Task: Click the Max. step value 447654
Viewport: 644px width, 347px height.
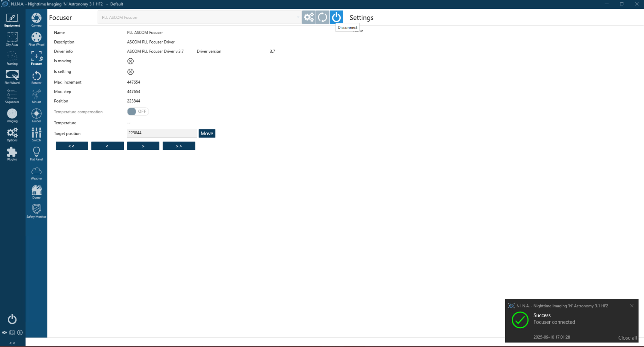Action: point(134,92)
